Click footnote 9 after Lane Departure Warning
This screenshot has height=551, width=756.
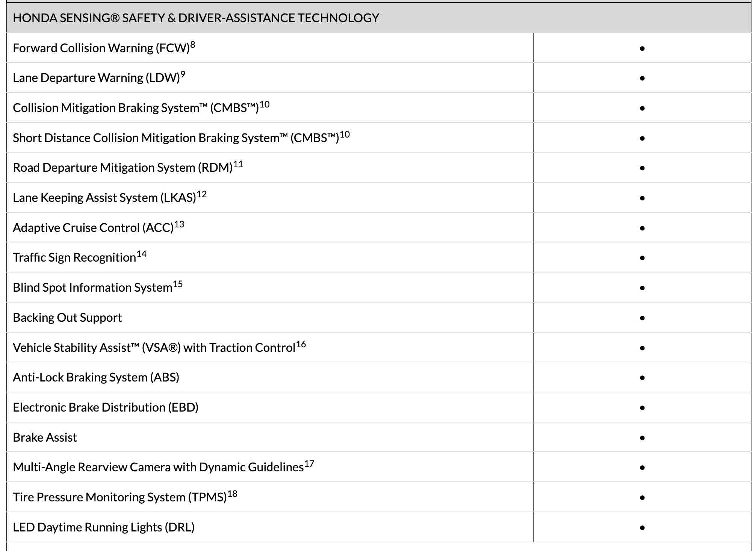[x=183, y=75]
